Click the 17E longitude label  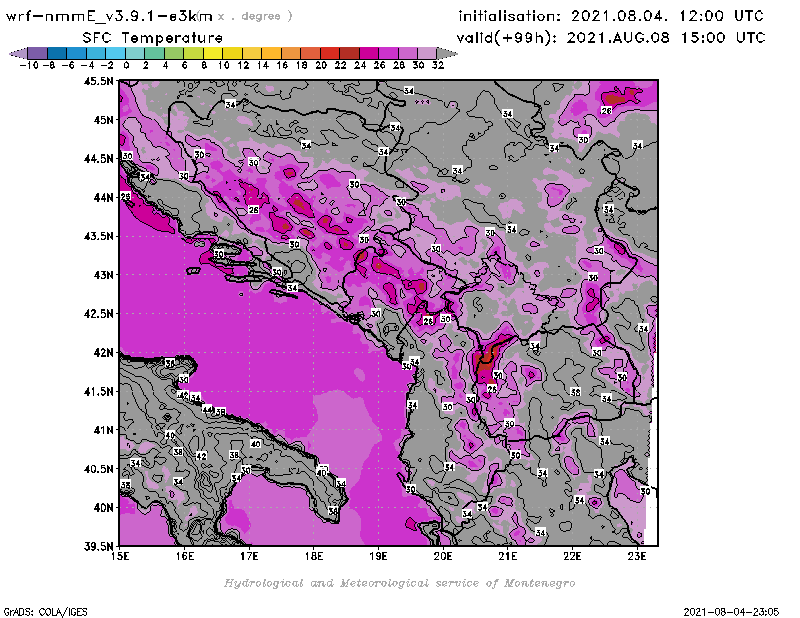[x=249, y=556]
